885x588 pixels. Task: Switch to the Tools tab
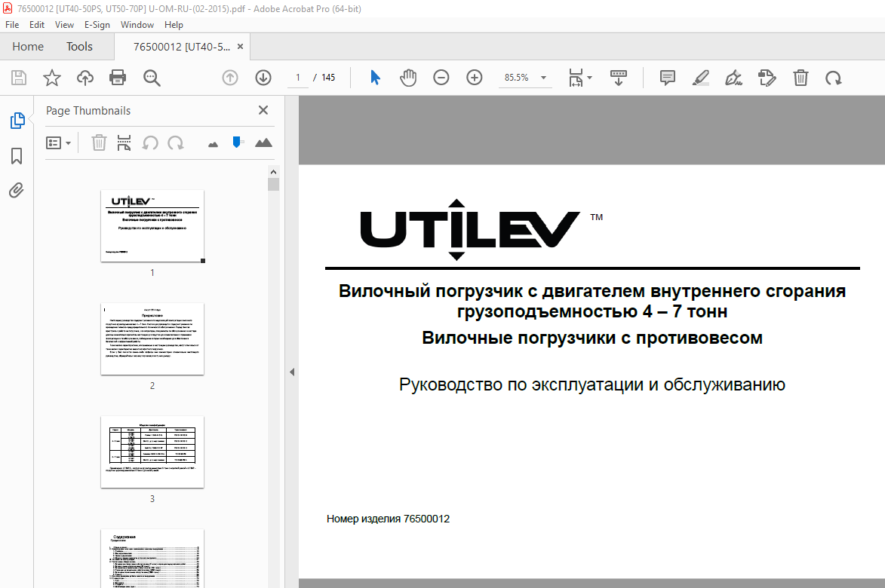[79, 46]
